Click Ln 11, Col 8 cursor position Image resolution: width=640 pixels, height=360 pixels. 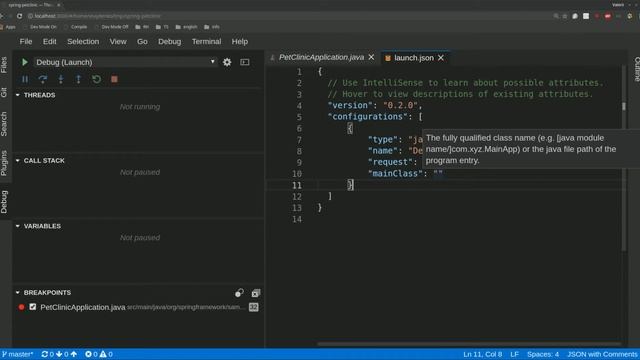coord(482,354)
